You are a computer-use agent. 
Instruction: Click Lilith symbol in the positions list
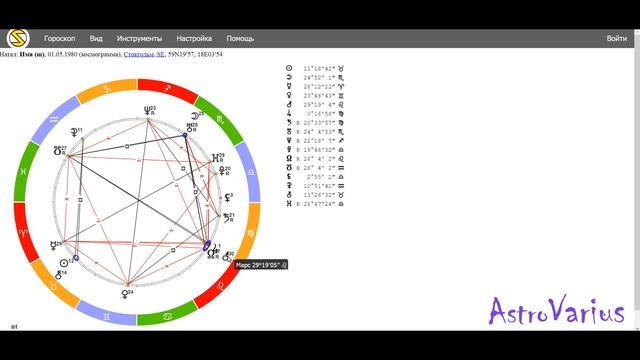click(x=289, y=176)
